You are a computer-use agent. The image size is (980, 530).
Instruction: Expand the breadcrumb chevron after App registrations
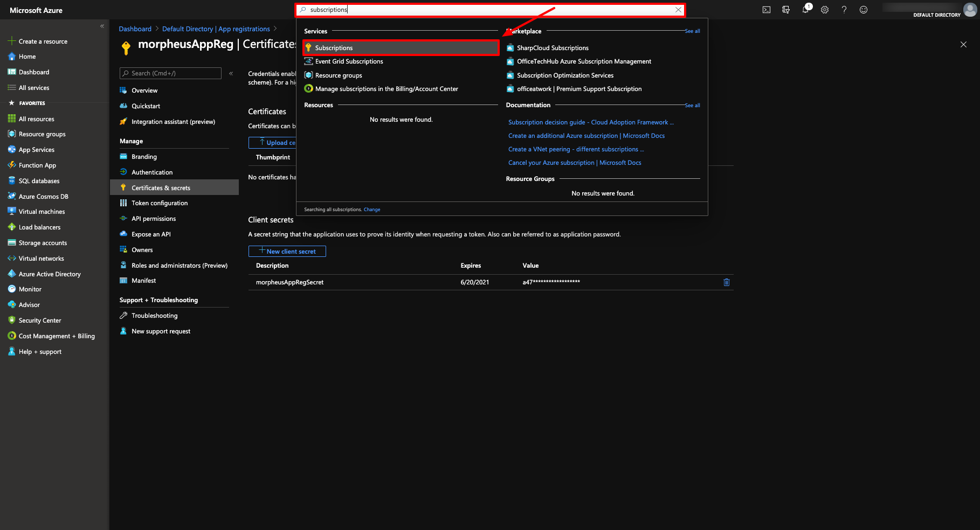276,29
